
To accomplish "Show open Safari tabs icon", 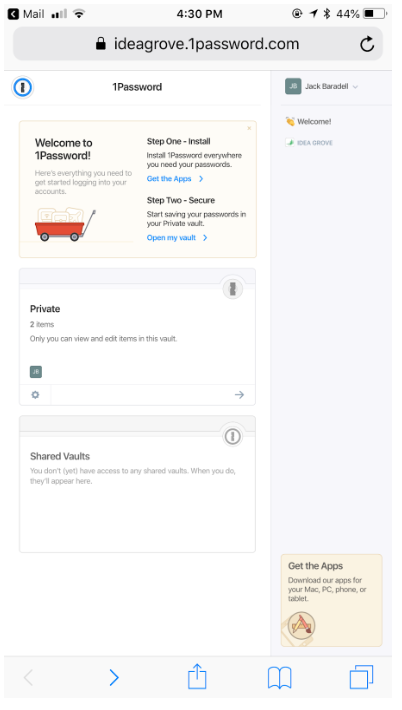I will [x=361, y=677].
